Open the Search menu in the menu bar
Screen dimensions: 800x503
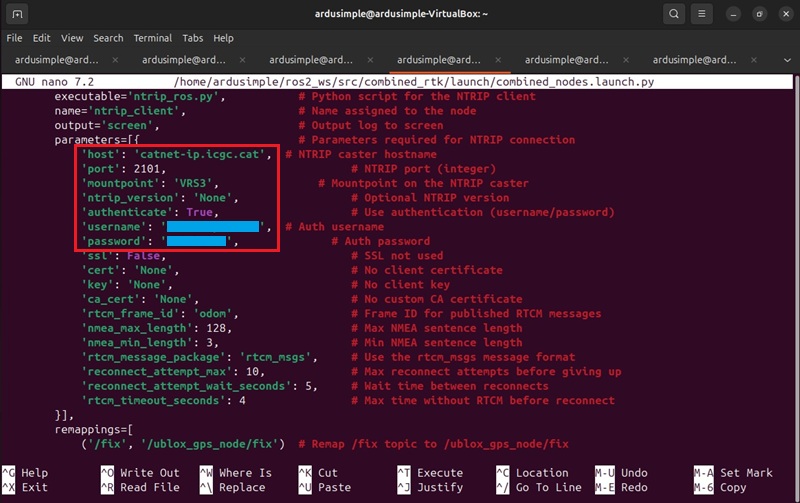(x=108, y=38)
